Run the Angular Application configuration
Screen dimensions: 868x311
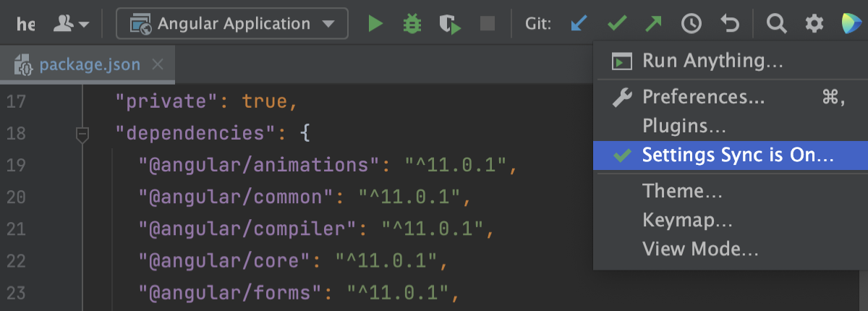tap(375, 24)
